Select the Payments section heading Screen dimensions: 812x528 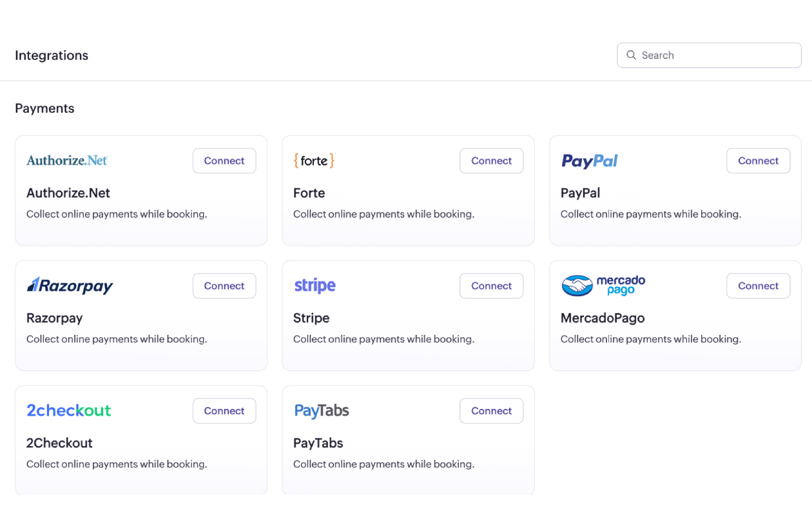[44, 108]
